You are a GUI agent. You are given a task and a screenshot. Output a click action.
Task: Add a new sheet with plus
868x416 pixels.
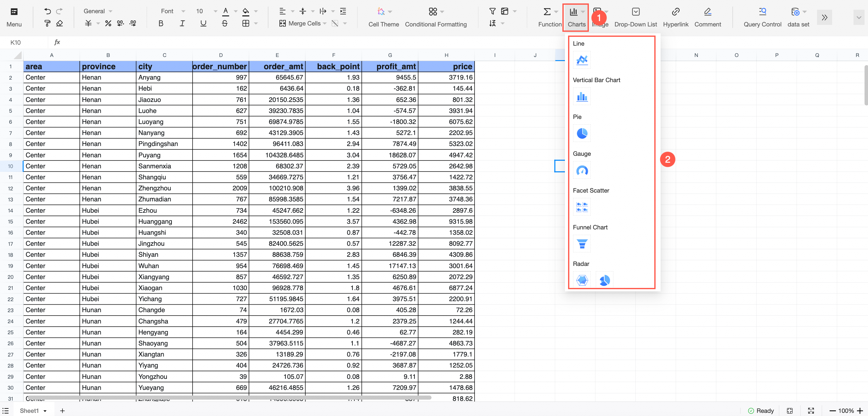point(62,411)
